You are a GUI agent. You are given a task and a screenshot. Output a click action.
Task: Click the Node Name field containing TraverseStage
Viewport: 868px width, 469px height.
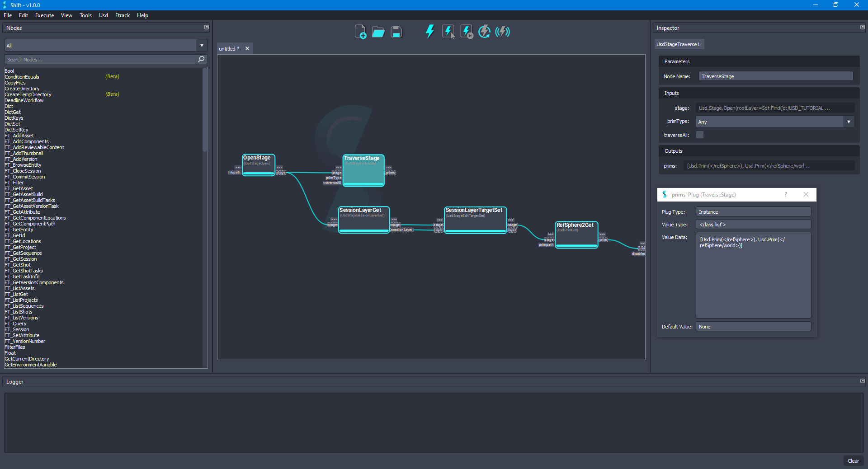point(775,76)
